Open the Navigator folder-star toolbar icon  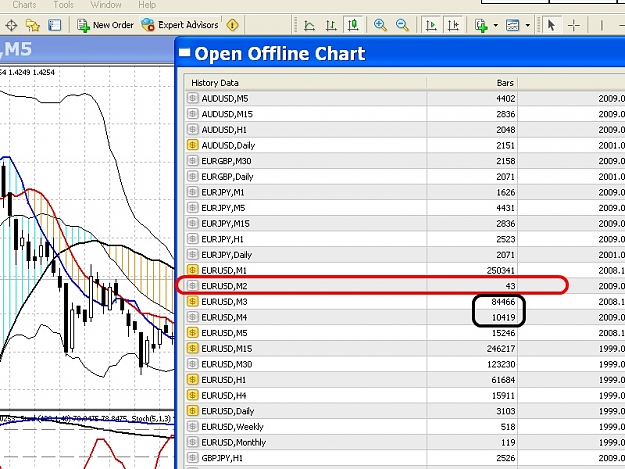point(33,25)
